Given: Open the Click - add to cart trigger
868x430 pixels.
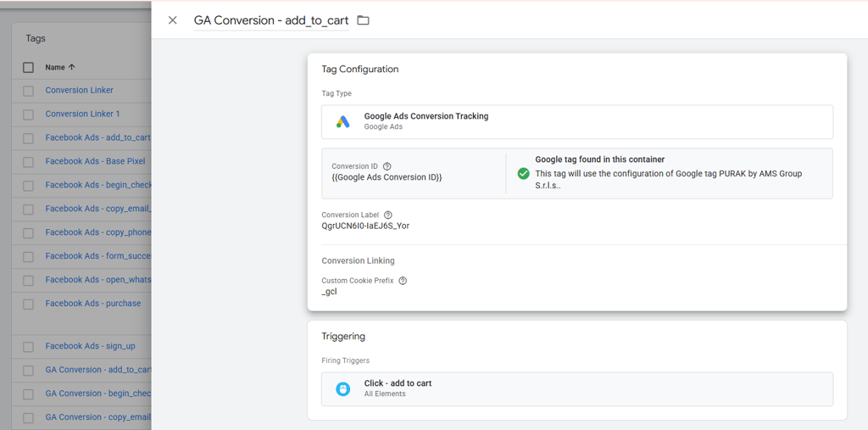Looking at the screenshot, I should 576,388.
